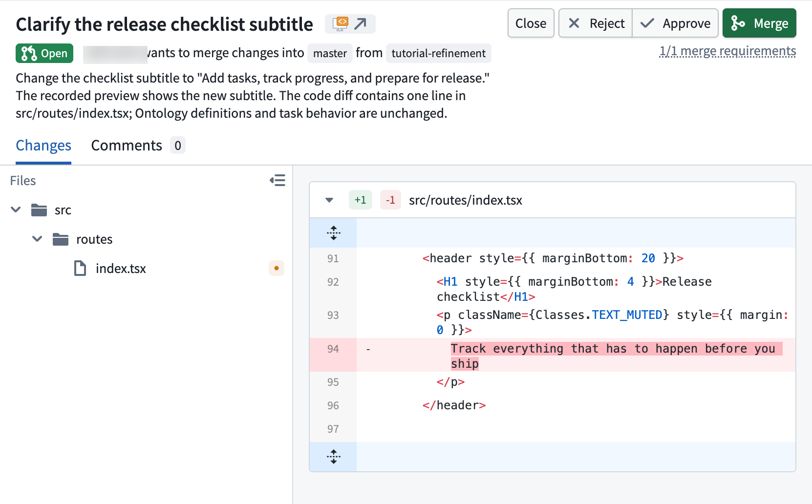The height and width of the screenshot is (504, 812).
Task: Collapse the files panel with list icon
Action: pos(278,180)
